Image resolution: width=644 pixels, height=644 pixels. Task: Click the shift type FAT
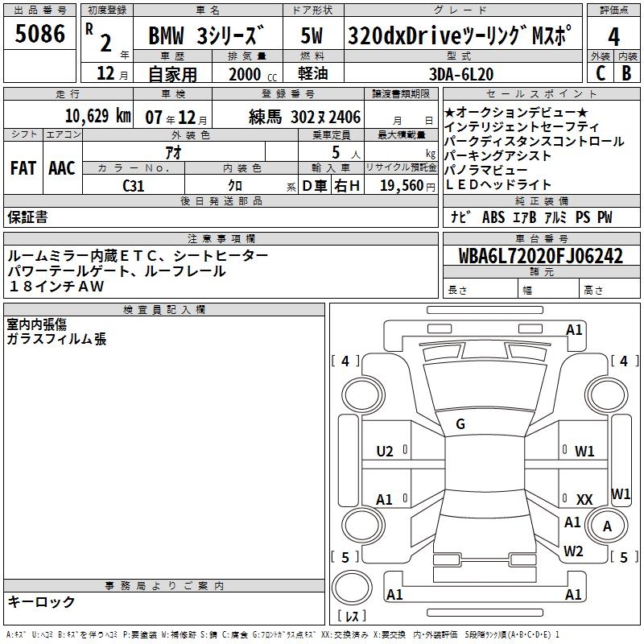[x=23, y=168]
